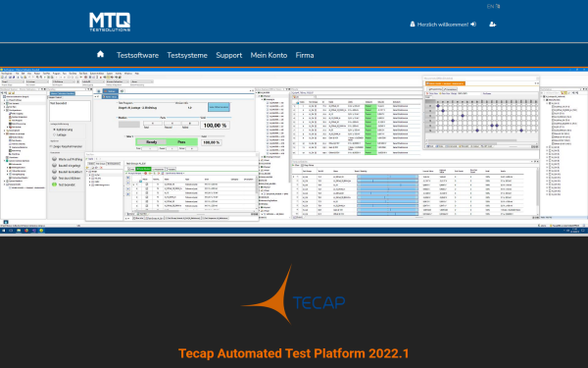Click 'Tecap Automated Test Platform 2022.1' heading
The image size is (588, 368).
[x=294, y=353]
